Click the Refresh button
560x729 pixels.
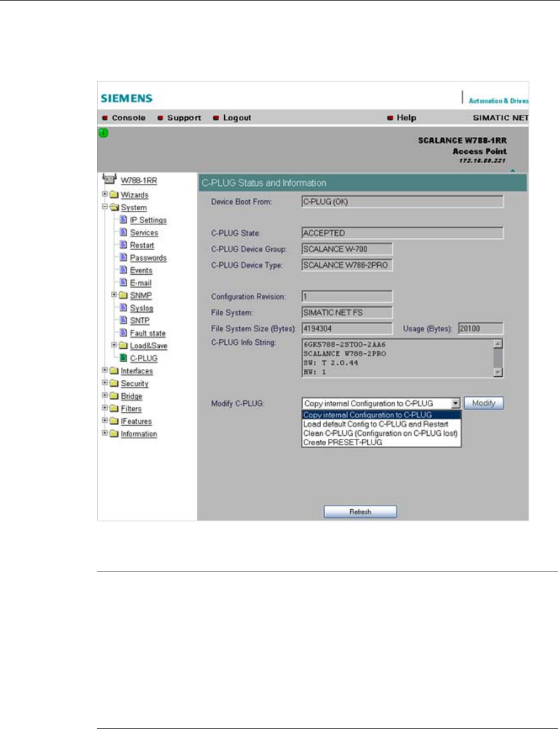(360, 511)
